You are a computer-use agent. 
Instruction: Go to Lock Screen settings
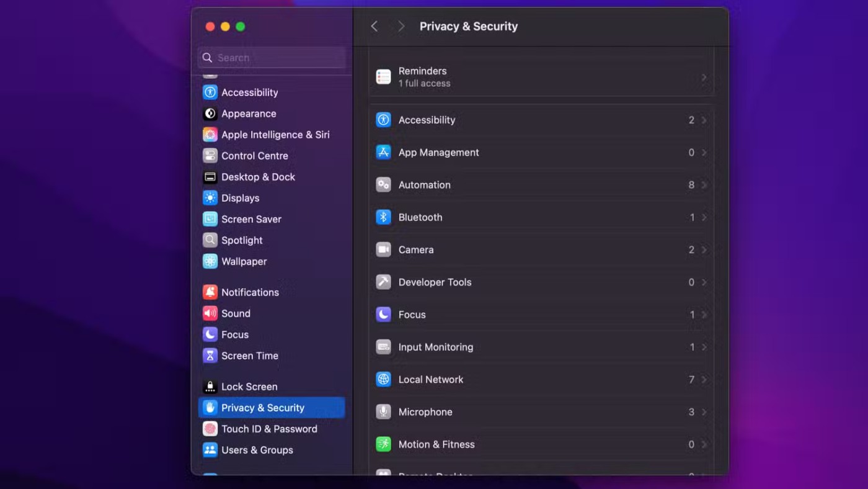(x=249, y=387)
